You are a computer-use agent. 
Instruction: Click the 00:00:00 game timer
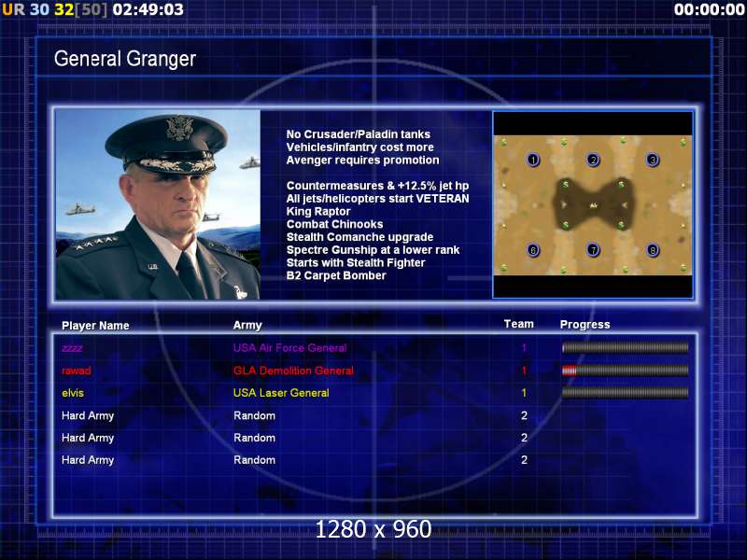tap(710, 9)
